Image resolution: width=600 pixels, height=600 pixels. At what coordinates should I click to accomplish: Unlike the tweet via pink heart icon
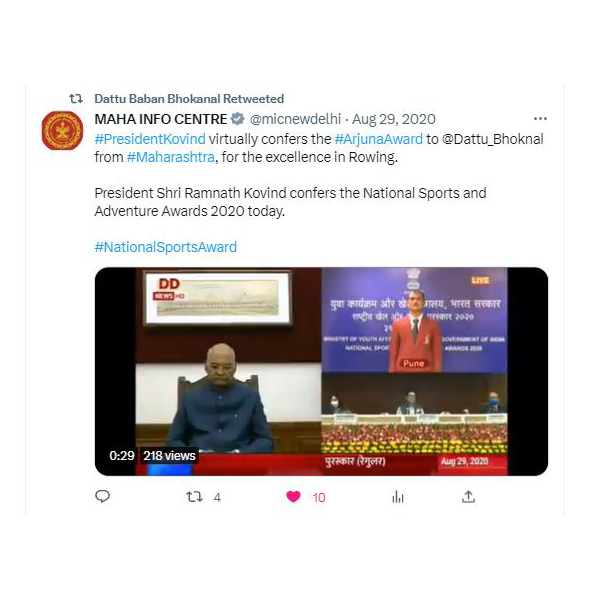click(293, 497)
